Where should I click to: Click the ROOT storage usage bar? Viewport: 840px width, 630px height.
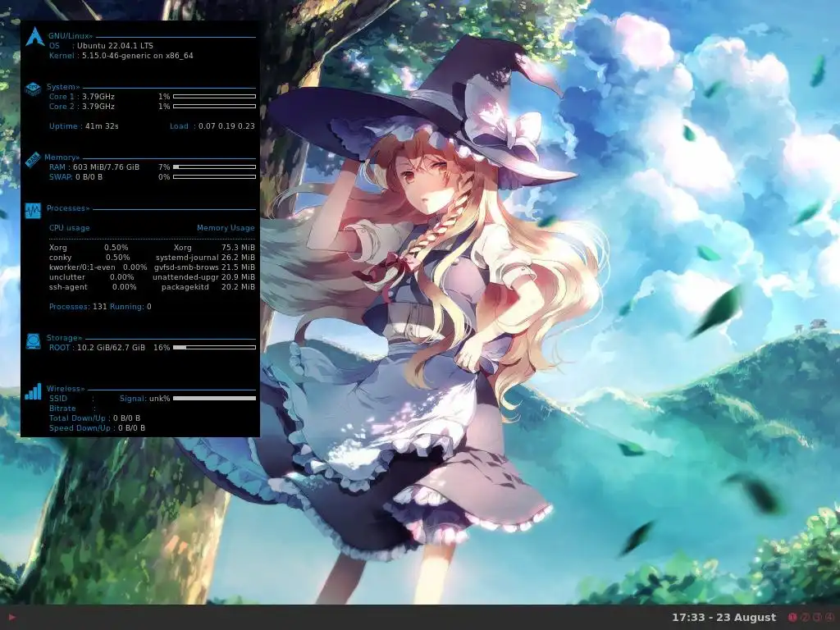pos(214,348)
